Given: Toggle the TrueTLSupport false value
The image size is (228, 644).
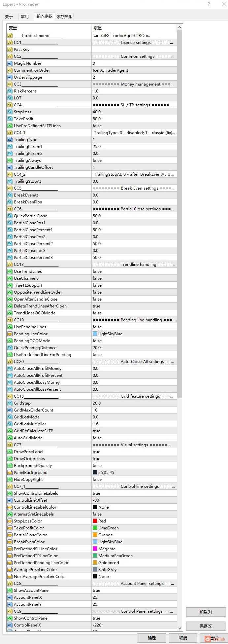Looking at the screenshot, I should click(x=134, y=285).
